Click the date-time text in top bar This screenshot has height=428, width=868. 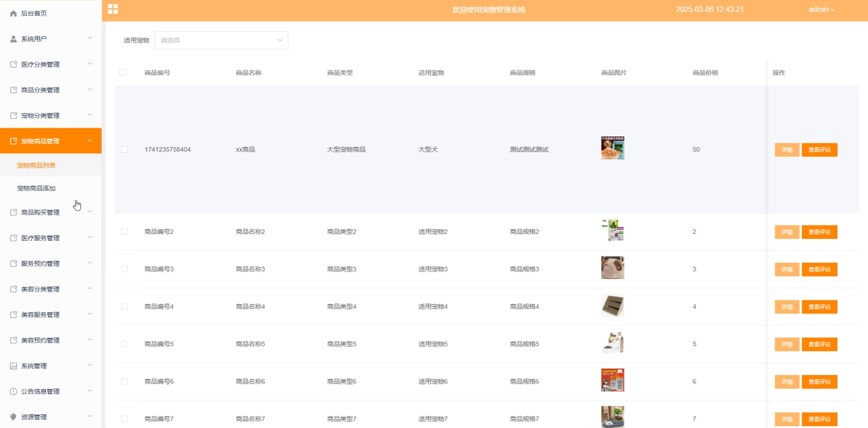(710, 9)
